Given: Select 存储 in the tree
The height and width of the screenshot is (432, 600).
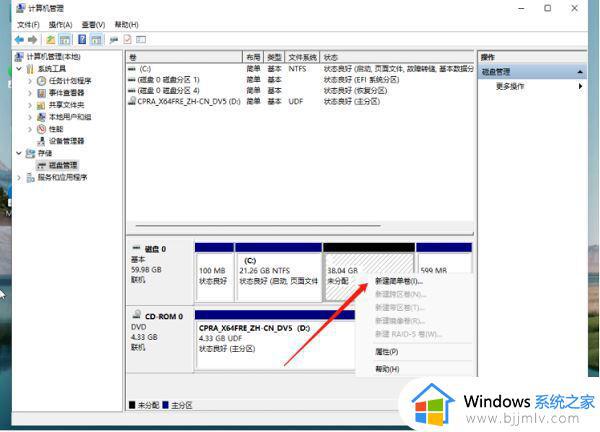Looking at the screenshot, I should click(x=45, y=153).
